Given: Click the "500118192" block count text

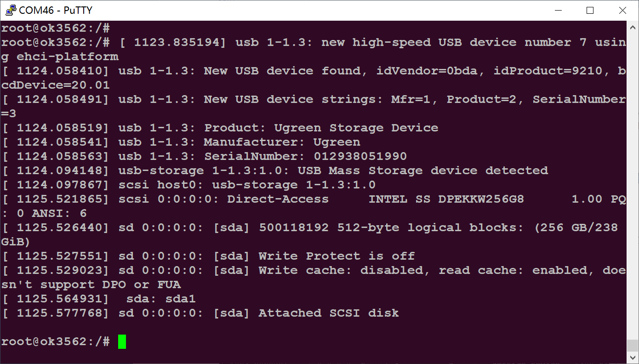Looking at the screenshot, I should click(294, 227).
